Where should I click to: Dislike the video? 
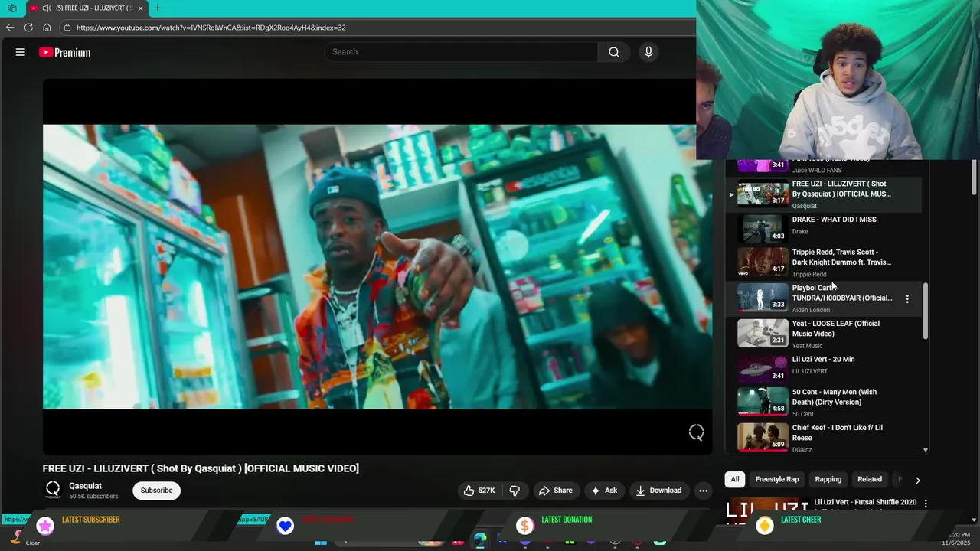coord(514,491)
